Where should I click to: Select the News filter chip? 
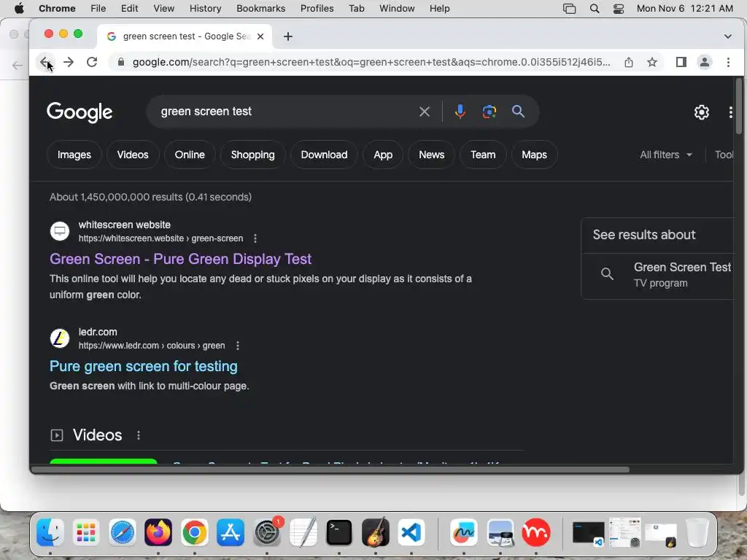click(x=432, y=155)
